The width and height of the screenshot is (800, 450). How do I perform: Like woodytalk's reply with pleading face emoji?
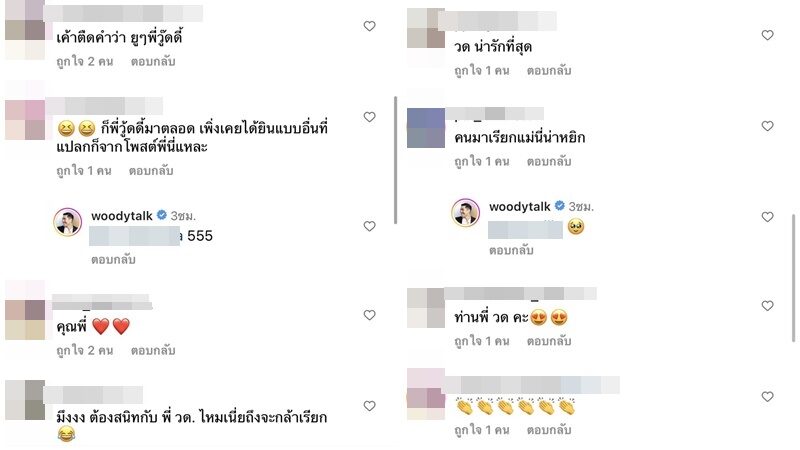767,217
